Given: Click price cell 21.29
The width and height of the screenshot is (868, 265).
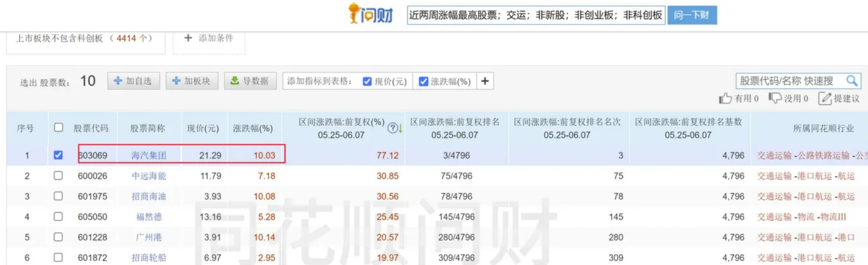Looking at the screenshot, I should (210, 155).
